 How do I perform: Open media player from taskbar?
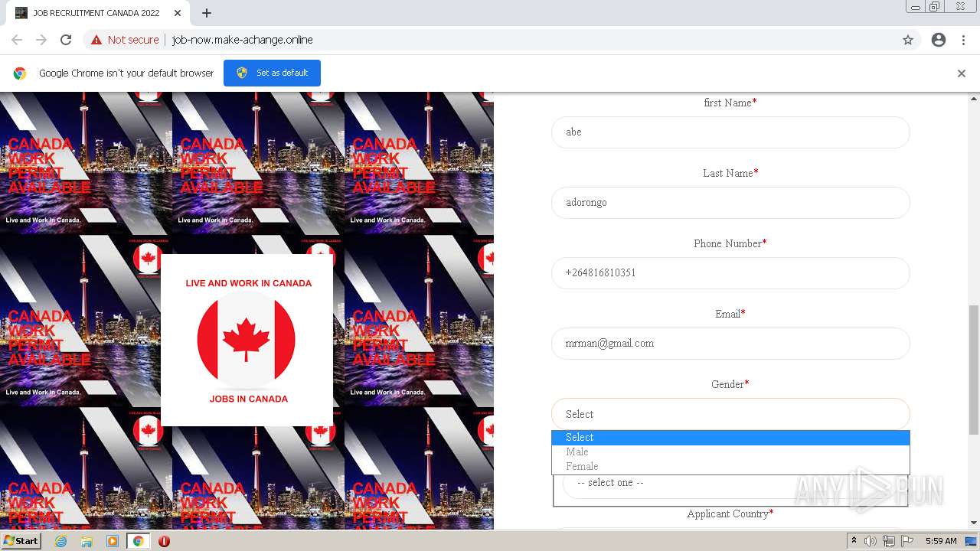pyautogui.click(x=113, y=541)
